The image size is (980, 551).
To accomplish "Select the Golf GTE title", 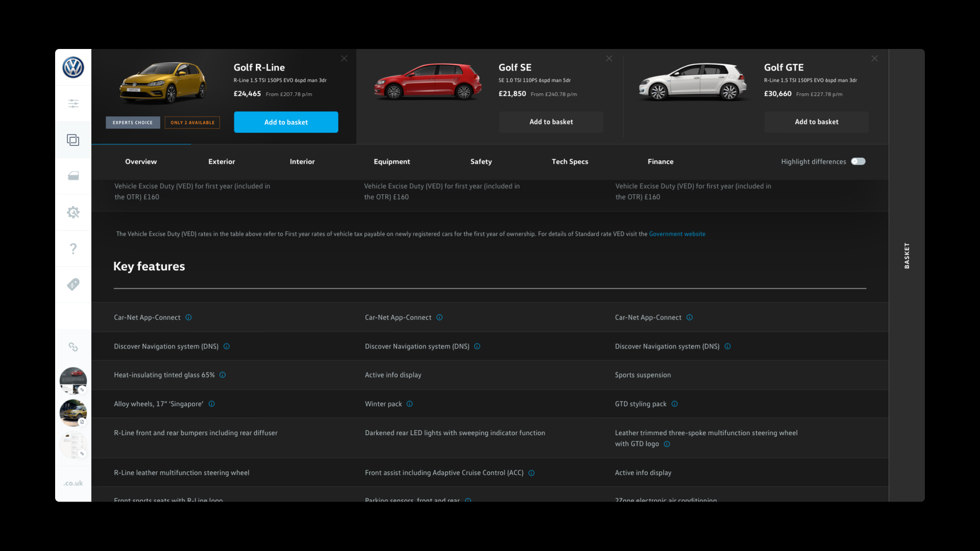I will [783, 67].
